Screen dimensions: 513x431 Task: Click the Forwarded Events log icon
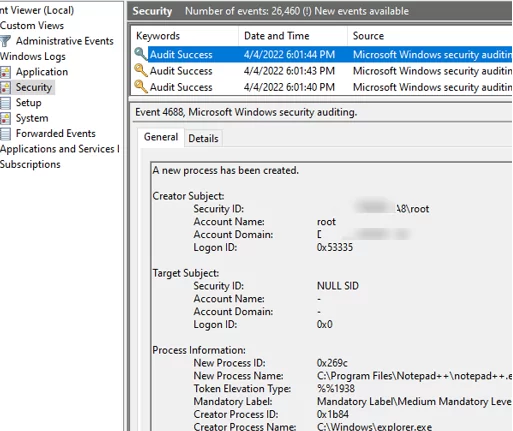coord(5,133)
